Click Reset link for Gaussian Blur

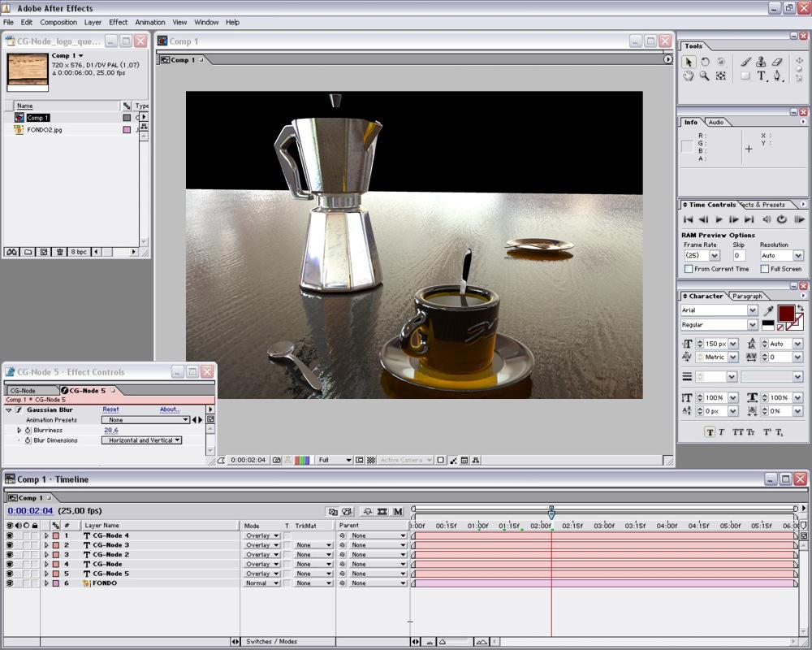click(x=110, y=409)
